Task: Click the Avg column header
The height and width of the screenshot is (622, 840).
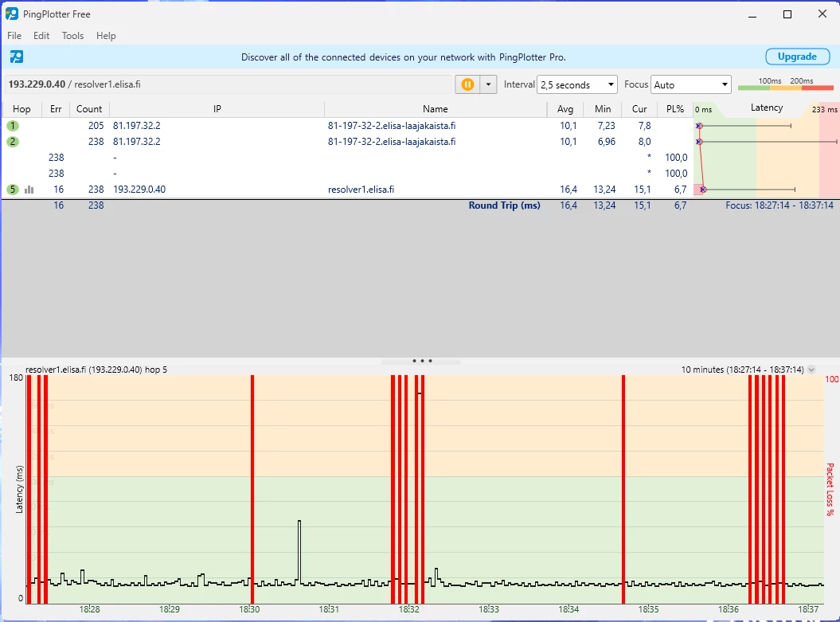Action: click(x=565, y=109)
